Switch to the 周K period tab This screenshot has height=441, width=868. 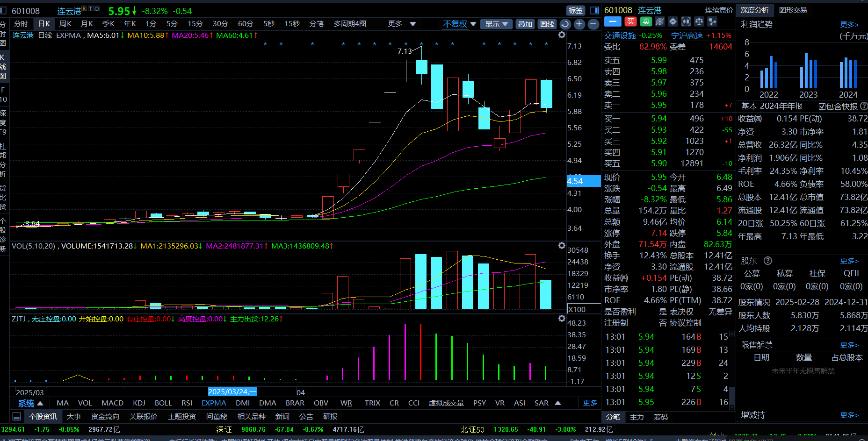pos(65,24)
